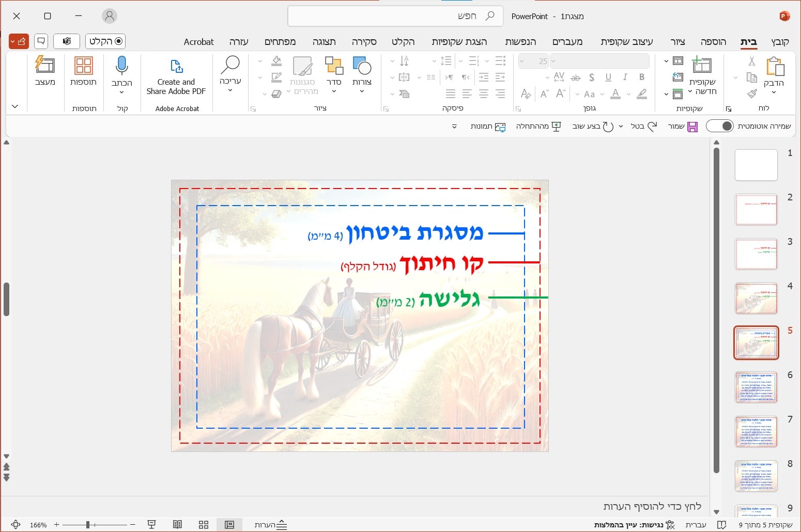Expand Shapes dropdown arrow
801x532 pixels.
click(x=362, y=91)
